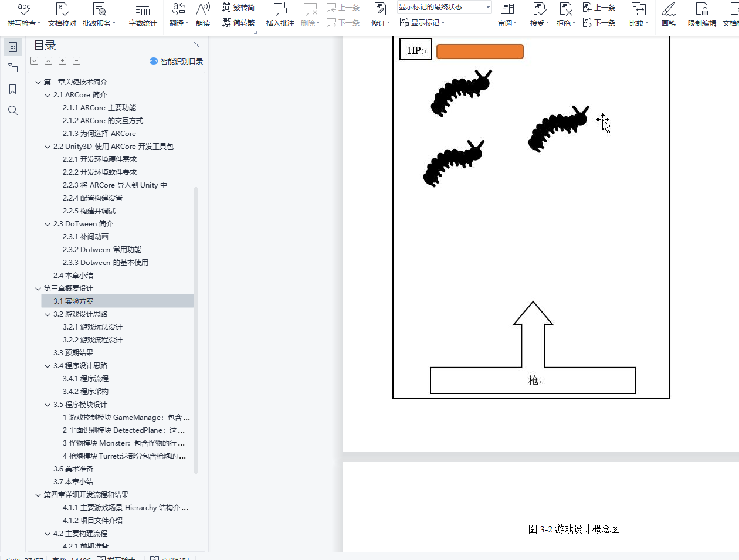Close the 目录 panel
Viewport: 739px width, 560px height.
click(x=197, y=45)
